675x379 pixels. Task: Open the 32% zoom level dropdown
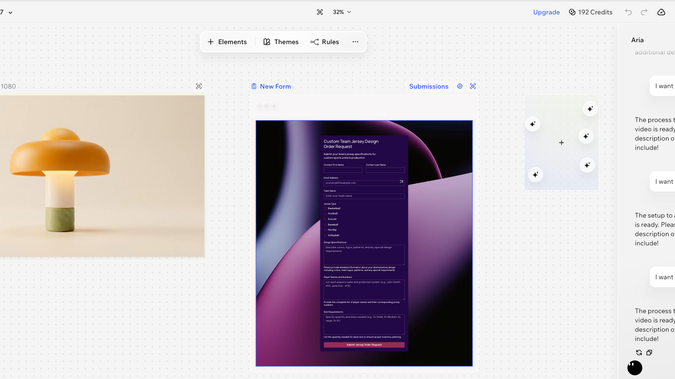point(342,12)
